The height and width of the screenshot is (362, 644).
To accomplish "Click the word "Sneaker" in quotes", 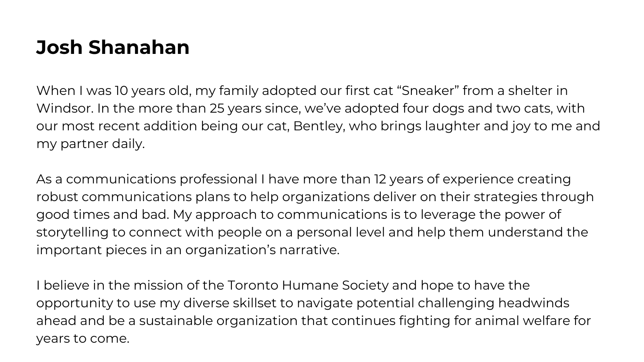I will pos(428,90).
